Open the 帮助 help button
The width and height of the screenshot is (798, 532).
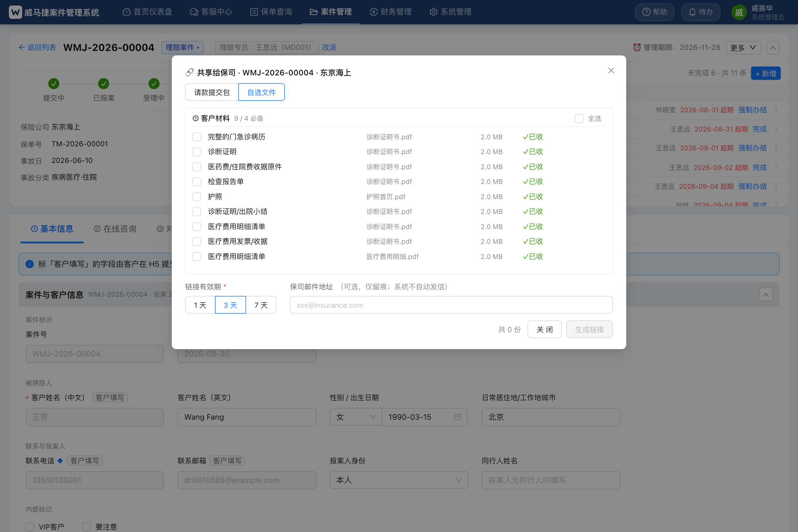(654, 12)
